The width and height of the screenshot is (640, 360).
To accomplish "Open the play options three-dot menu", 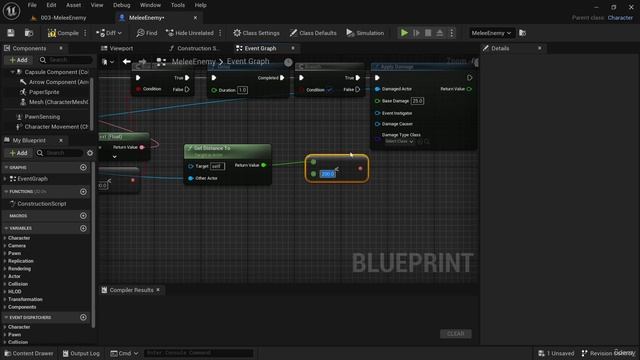I will tap(451, 33).
